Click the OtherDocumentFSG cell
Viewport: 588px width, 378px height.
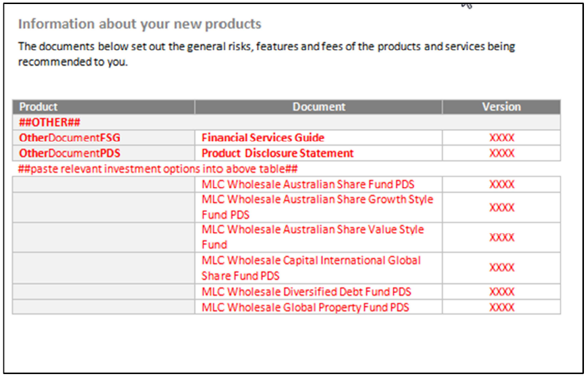pos(103,138)
